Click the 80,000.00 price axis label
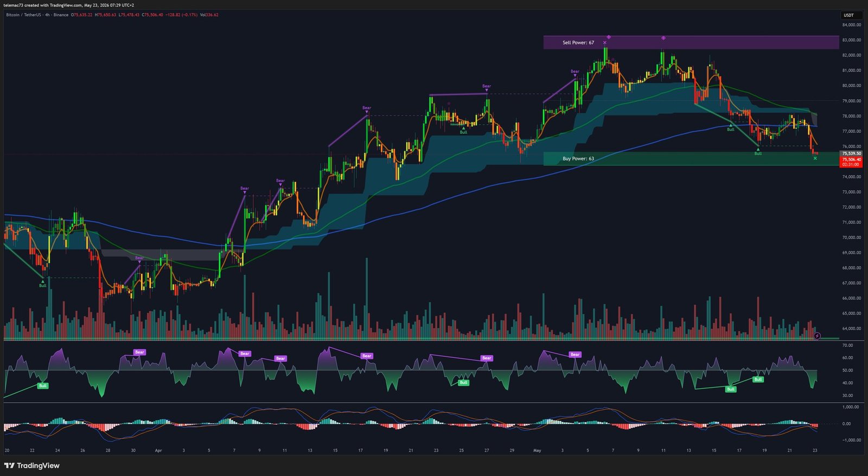 pyautogui.click(x=852, y=86)
